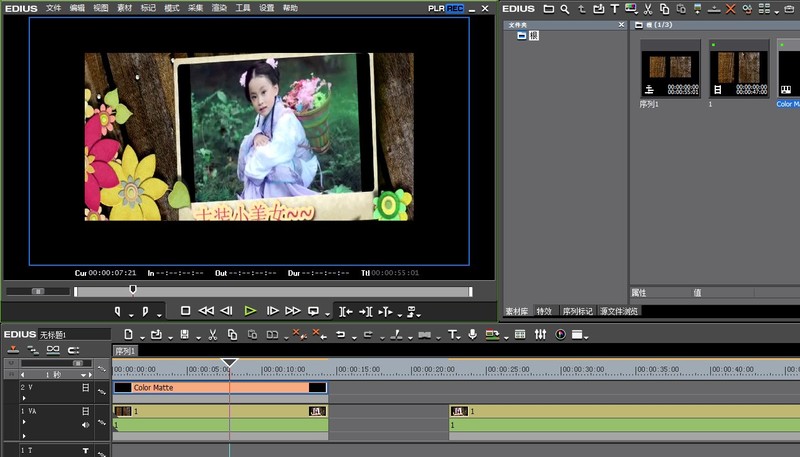Click the Undo arrow in timeline toolbar
This screenshot has height=457, width=800.
[341, 334]
